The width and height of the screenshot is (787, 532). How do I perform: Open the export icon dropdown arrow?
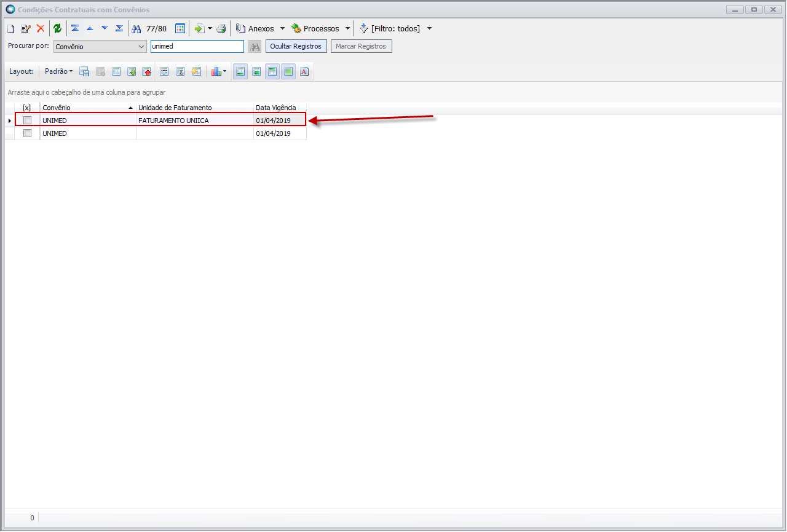pos(210,28)
